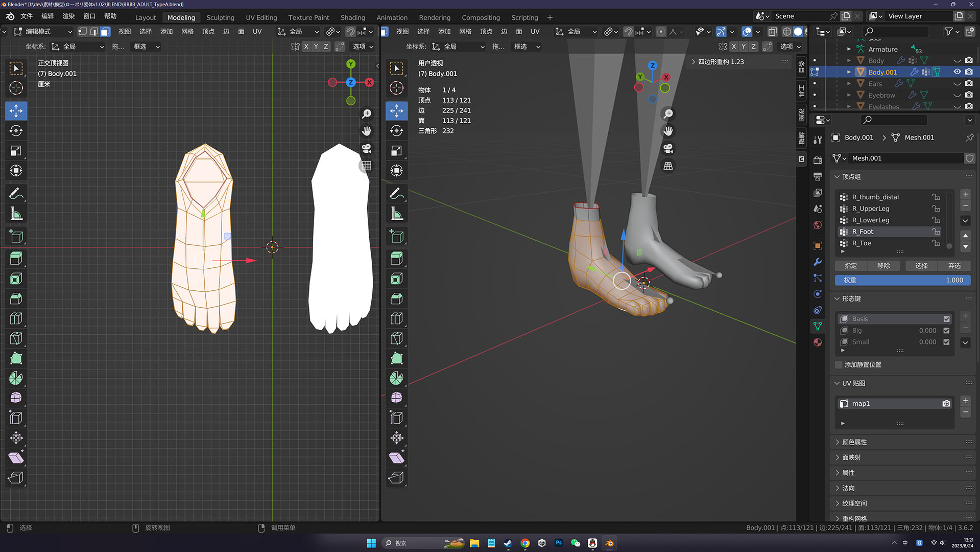Screen dimensions: 980x552
Task: Click the 移除 remove button
Action: click(883, 266)
